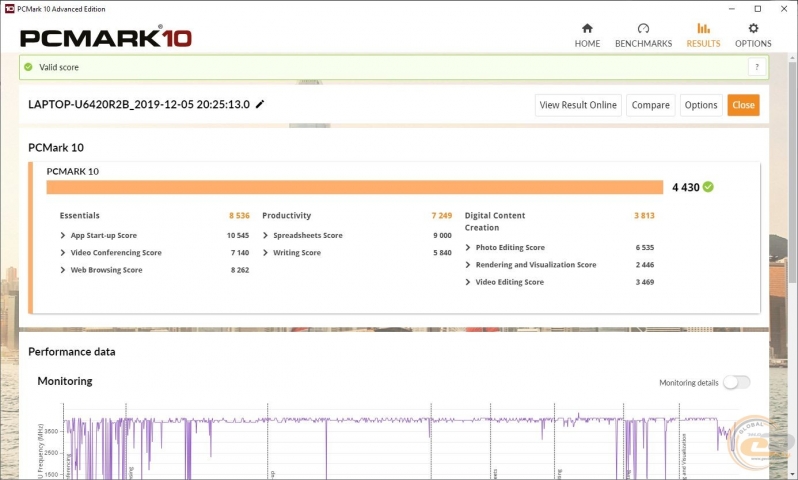Screen dimensions: 798x480
Task: View result online
Action: 578,105
